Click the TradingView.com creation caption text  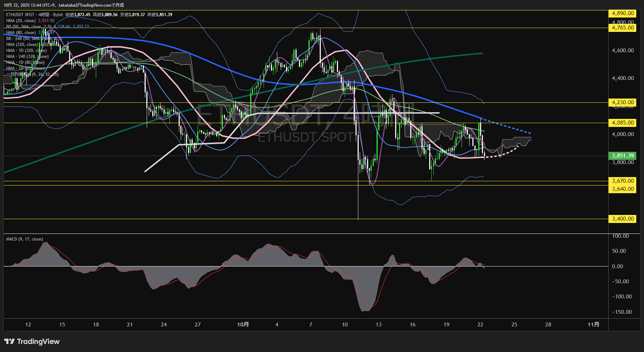tap(64, 5)
